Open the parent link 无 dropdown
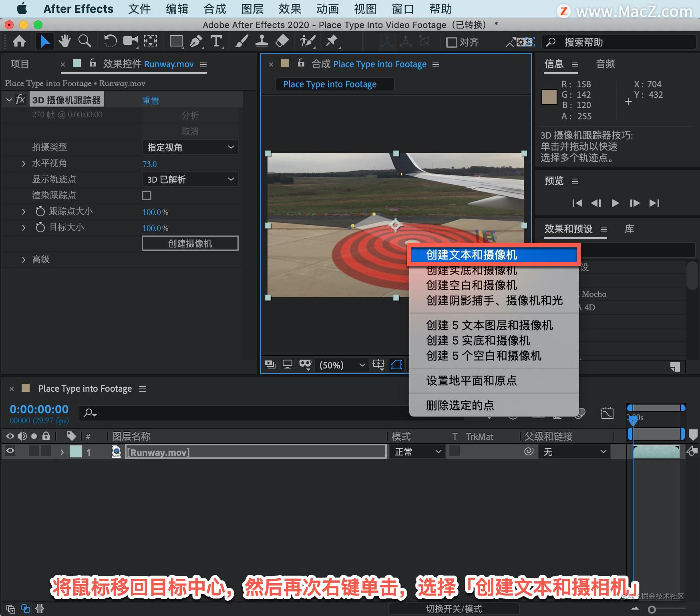The width and height of the screenshot is (700, 616). pyautogui.click(x=575, y=452)
